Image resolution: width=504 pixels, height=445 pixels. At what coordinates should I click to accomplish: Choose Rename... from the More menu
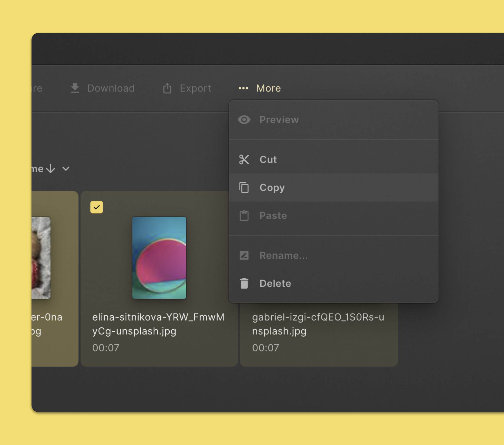pyautogui.click(x=334, y=255)
